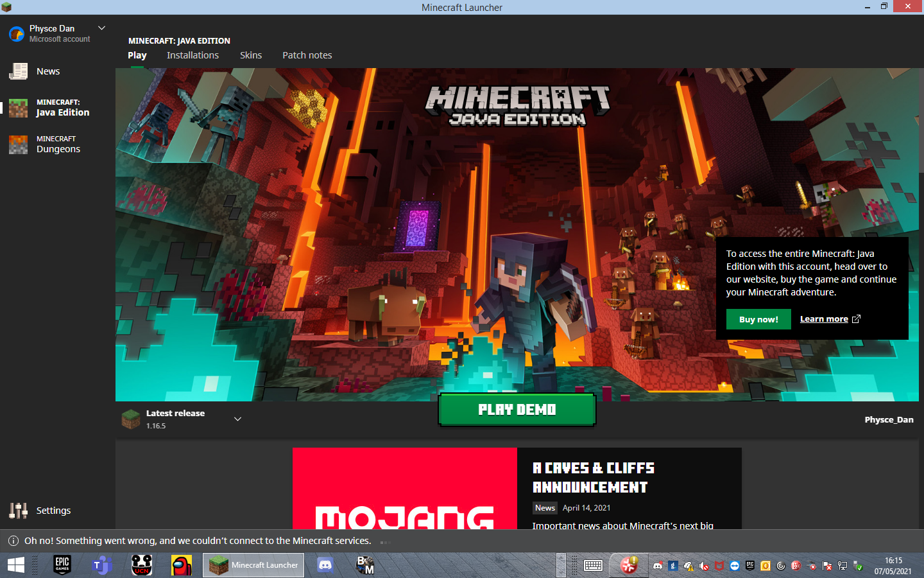This screenshot has width=924, height=578.
Task: Click the error info icon in notification bar
Action: coord(13,541)
